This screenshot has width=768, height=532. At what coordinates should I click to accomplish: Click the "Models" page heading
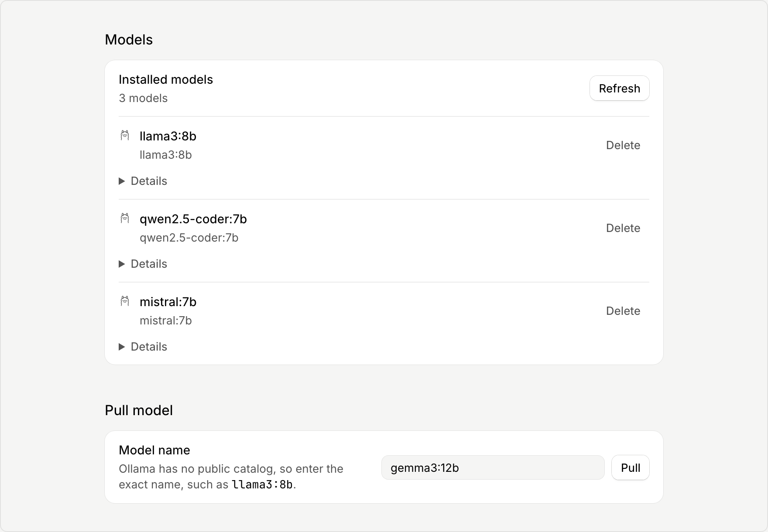coord(129,40)
